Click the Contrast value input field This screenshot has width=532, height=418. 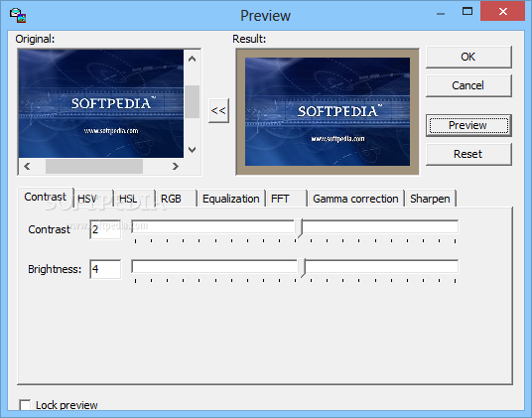pos(105,229)
